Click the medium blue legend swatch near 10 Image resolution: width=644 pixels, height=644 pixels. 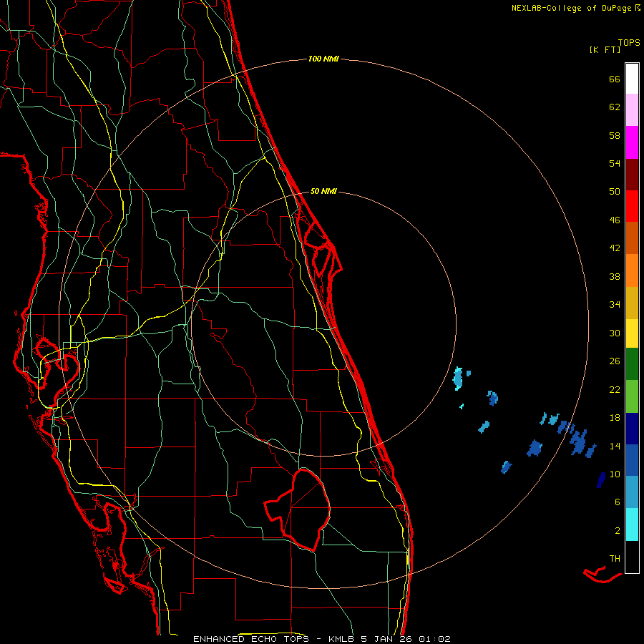632,460
